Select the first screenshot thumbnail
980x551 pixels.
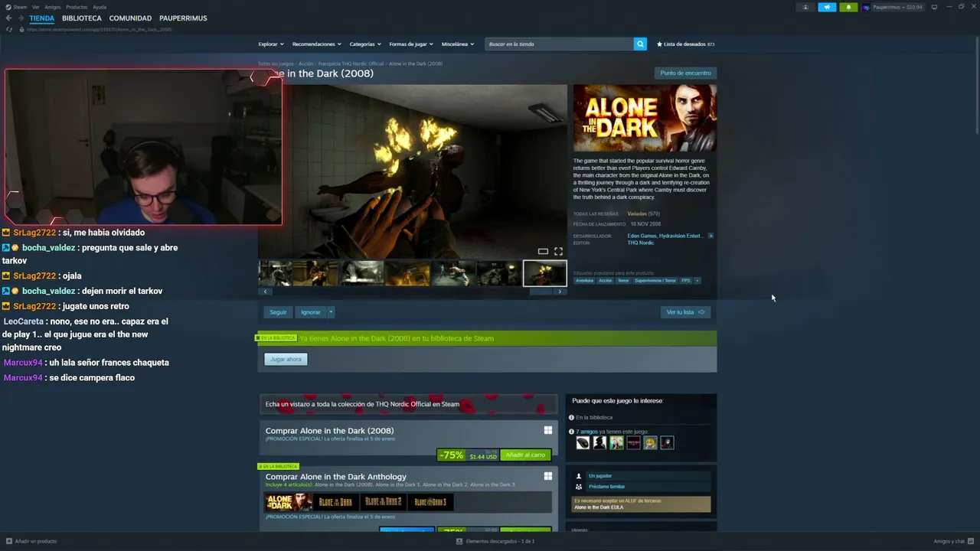[x=275, y=273]
